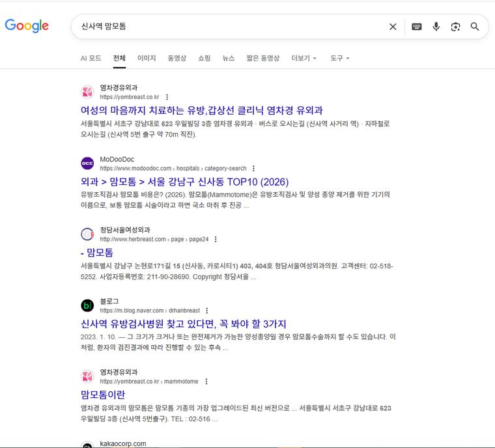
Task: Open more options for yombreast.co.kr homepage result
Action: 167,97
